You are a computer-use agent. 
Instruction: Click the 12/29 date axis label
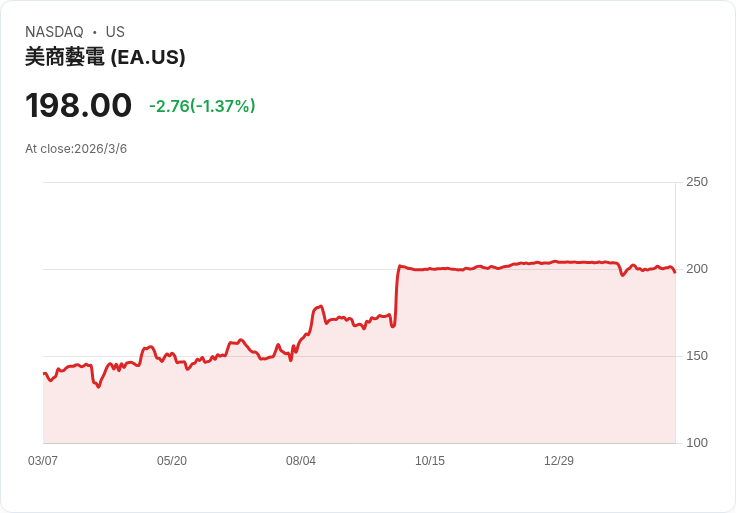tap(559, 461)
